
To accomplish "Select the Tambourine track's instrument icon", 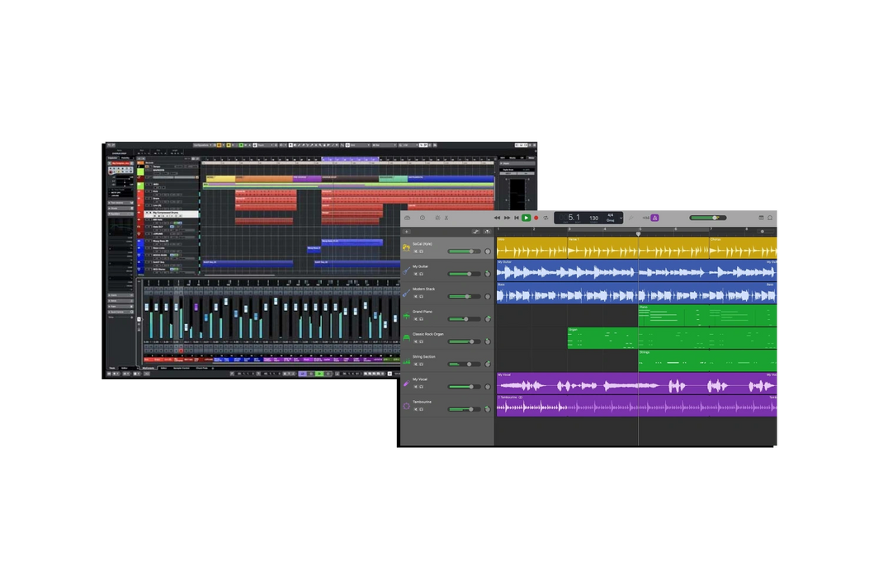I will [x=406, y=406].
